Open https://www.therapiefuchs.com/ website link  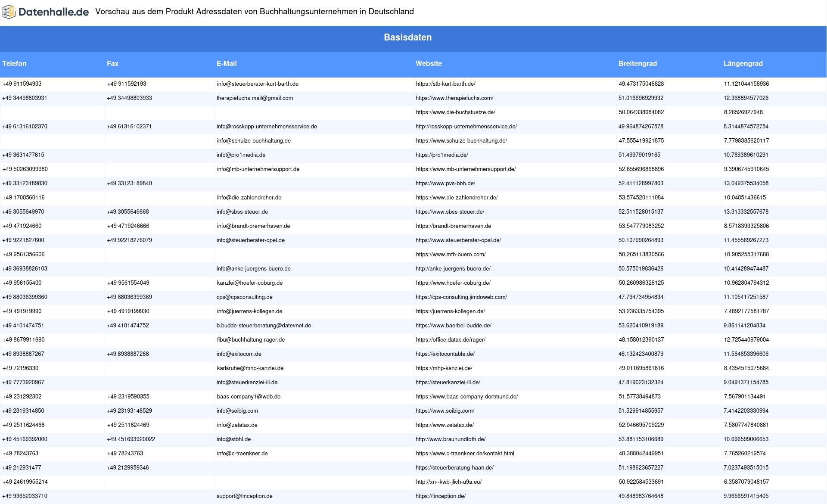454,98
